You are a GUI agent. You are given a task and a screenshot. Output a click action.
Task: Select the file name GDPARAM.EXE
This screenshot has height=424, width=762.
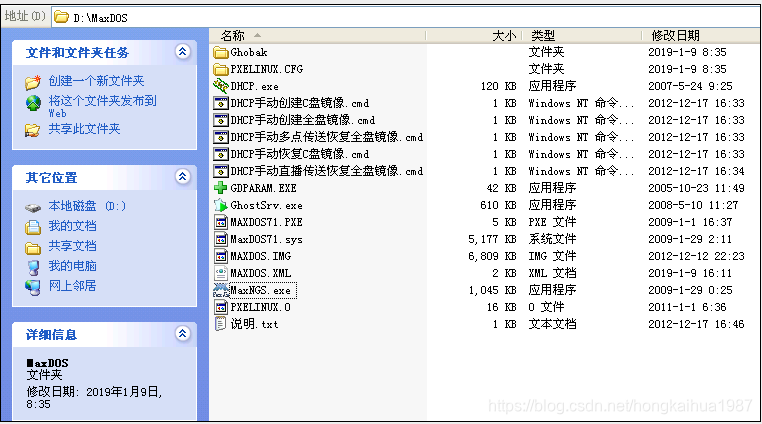click(263, 188)
